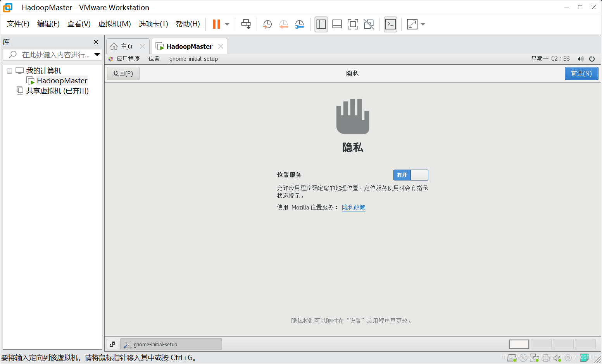
Task: Collapse the 我的计算机 tree node
Action: point(10,71)
